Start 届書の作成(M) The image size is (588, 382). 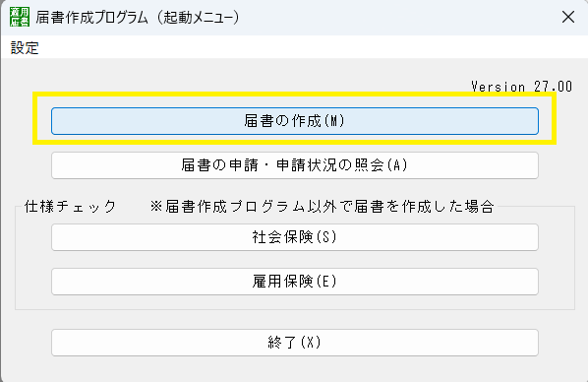pos(295,121)
